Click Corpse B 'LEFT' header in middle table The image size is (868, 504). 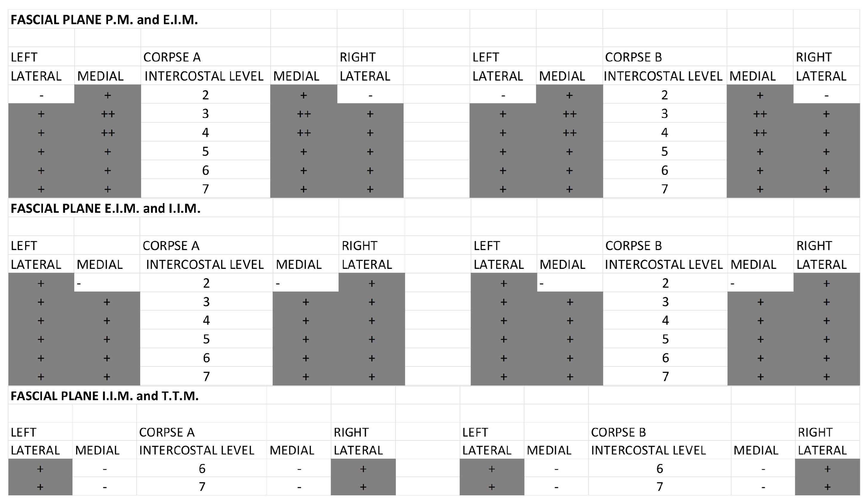point(486,246)
